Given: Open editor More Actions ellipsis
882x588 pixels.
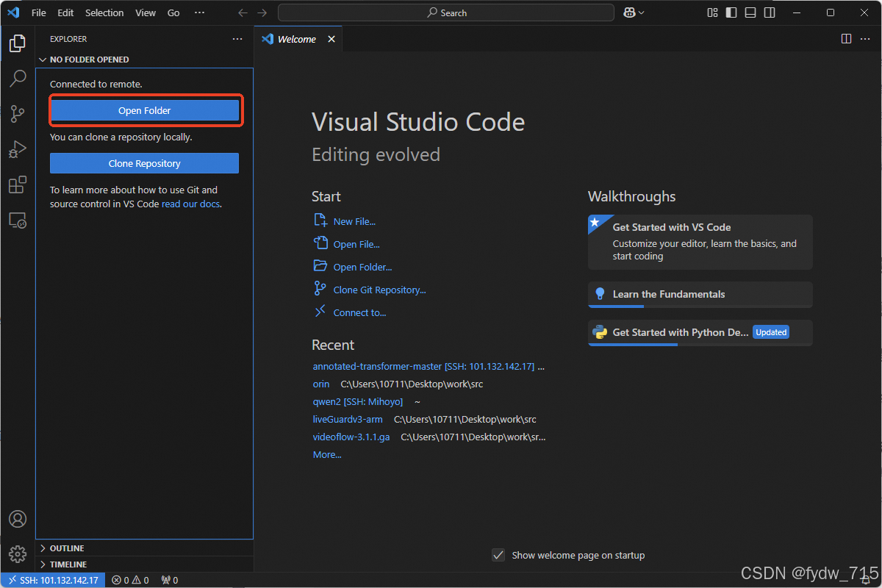Looking at the screenshot, I should [865, 39].
